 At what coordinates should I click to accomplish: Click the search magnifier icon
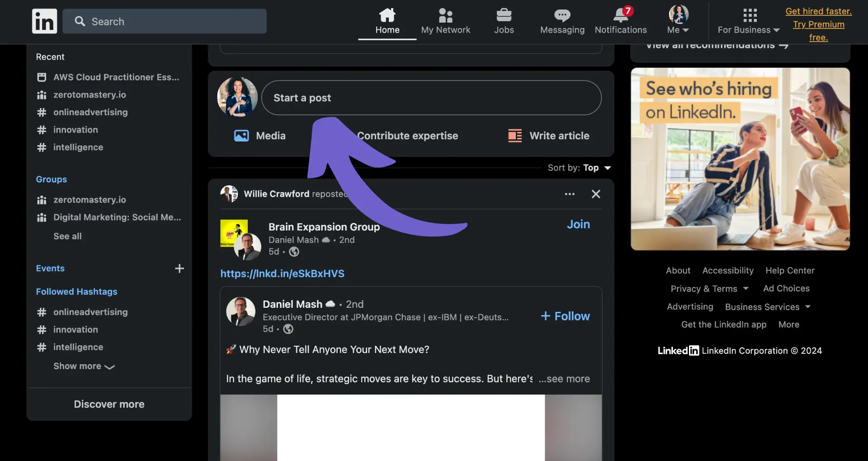point(80,21)
